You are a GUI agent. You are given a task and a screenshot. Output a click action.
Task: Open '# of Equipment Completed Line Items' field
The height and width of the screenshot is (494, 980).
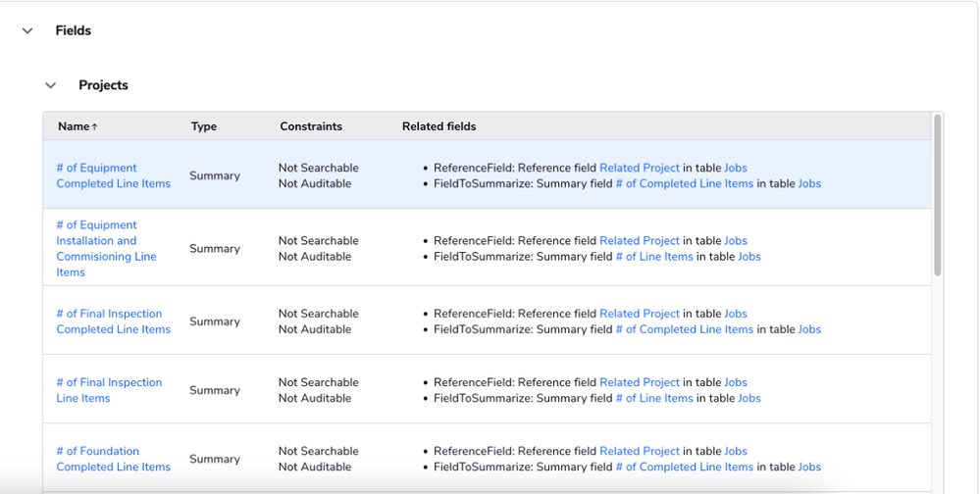pyautogui.click(x=113, y=175)
